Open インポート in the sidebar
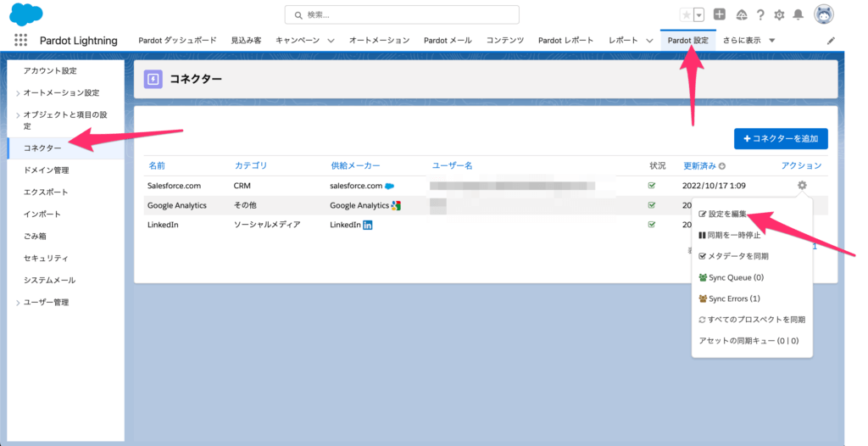Screen dimensions: 868x446 tap(42, 214)
